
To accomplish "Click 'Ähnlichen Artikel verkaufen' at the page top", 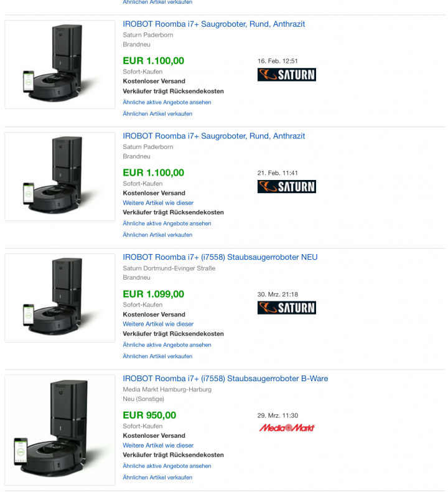I will click(157, 2).
